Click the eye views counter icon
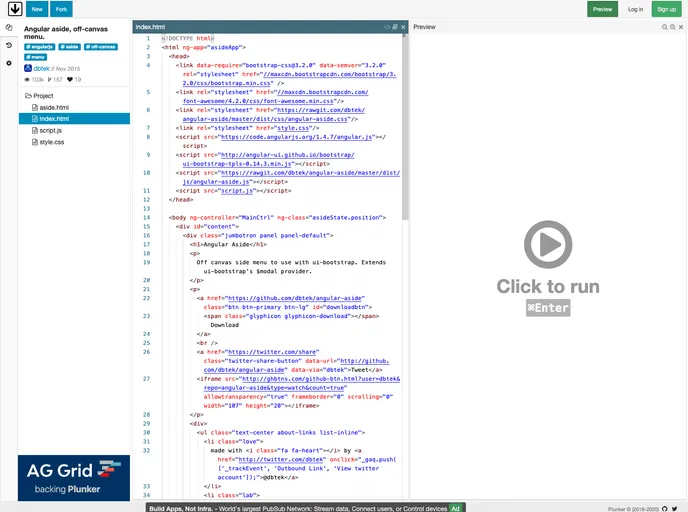This screenshot has width=688, height=512. tap(27, 79)
